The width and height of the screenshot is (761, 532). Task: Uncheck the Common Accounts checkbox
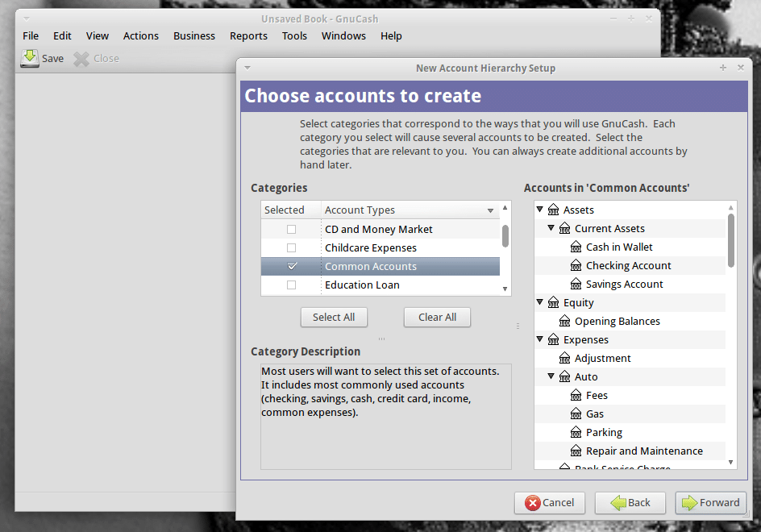292,267
